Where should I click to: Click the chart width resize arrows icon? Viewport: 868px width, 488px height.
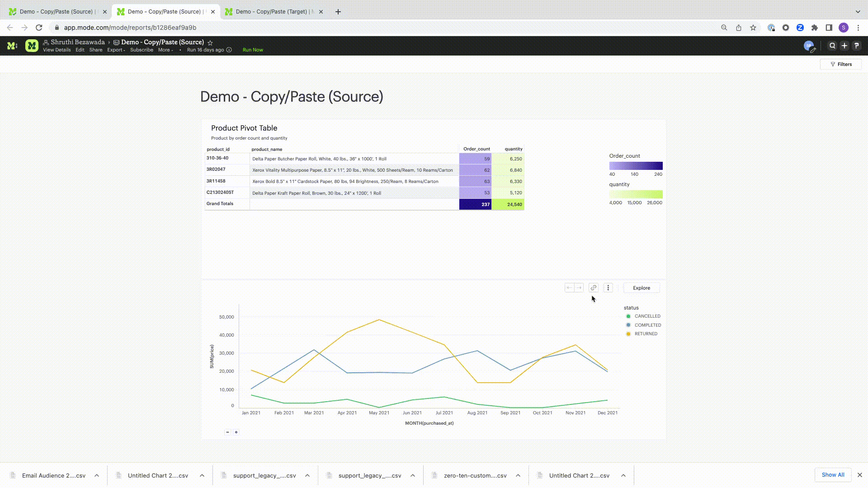coord(574,288)
